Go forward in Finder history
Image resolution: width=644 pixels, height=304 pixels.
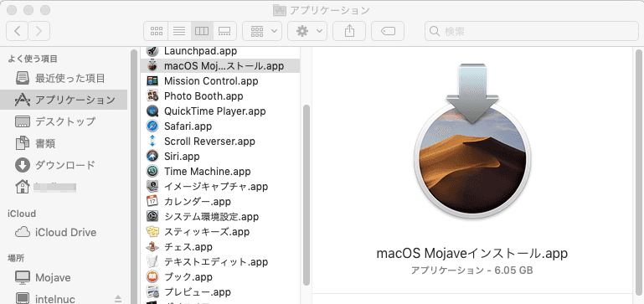tap(39, 31)
